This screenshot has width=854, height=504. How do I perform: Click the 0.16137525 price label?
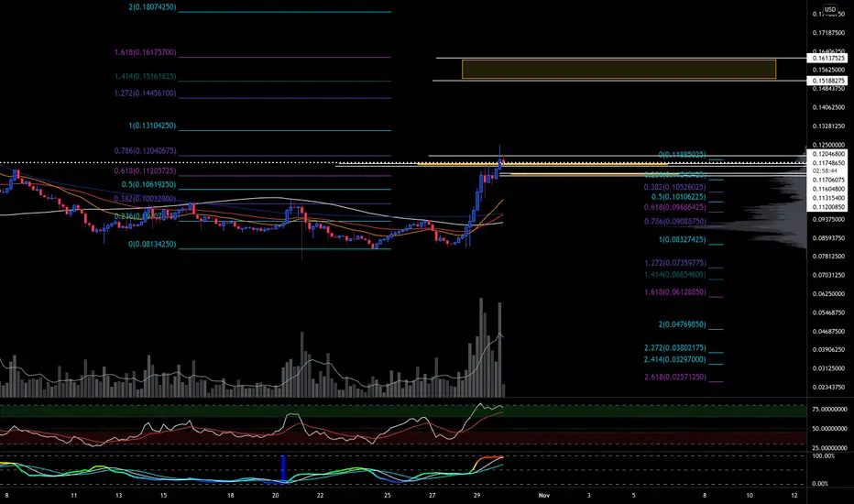[827, 58]
